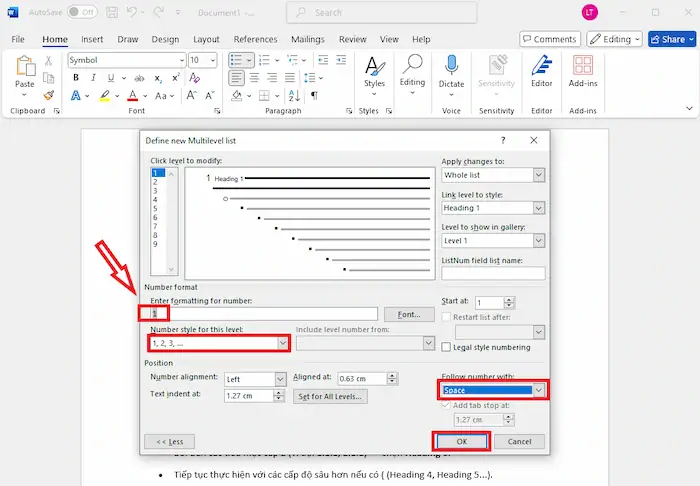The height and width of the screenshot is (486, 700).
Task: Open the Apply changes to dropdown
Action: coord(539,175)
